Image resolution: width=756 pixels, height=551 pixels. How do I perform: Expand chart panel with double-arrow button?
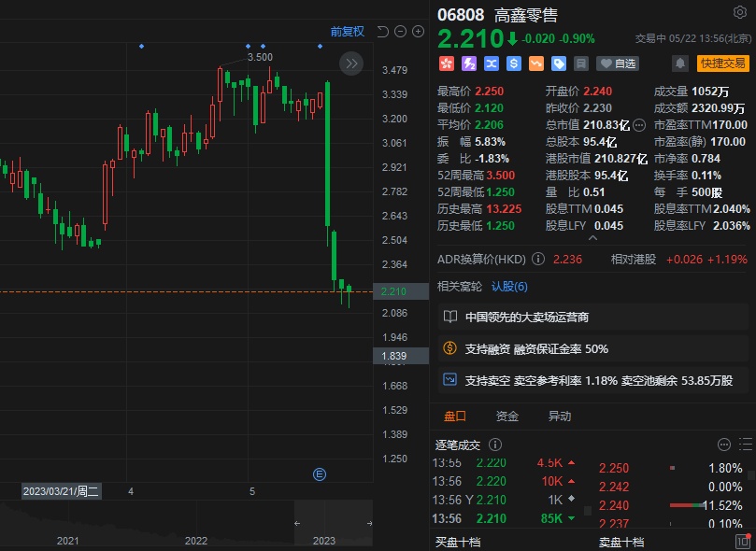(x=351, y=64)
